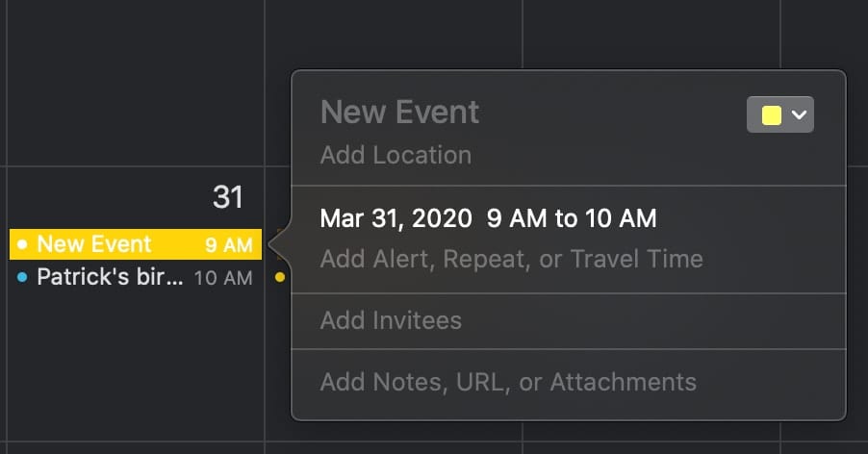The image size is (868, 454).
Task: Open the Add Invitees field
Action: click(391, 320)
